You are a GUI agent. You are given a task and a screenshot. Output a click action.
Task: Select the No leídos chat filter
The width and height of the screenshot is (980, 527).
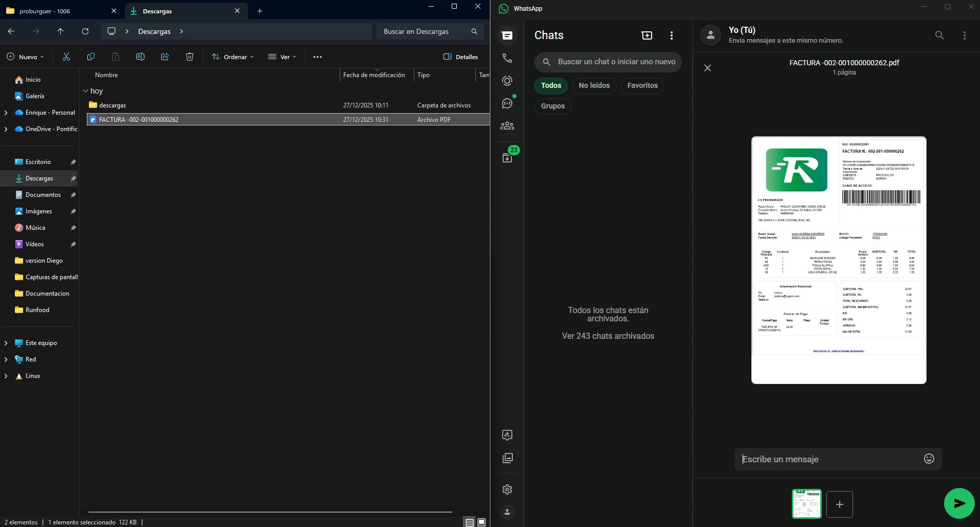click(x=594, y=85)
